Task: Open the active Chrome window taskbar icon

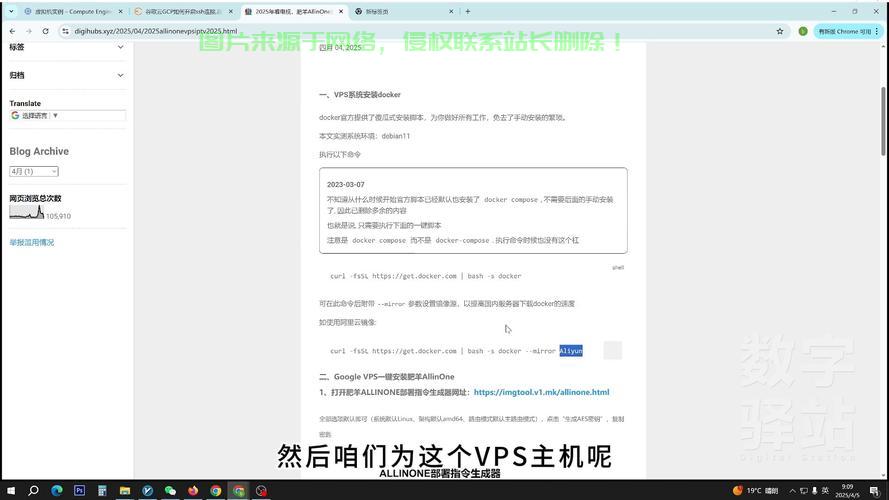Action: point(238,490)
